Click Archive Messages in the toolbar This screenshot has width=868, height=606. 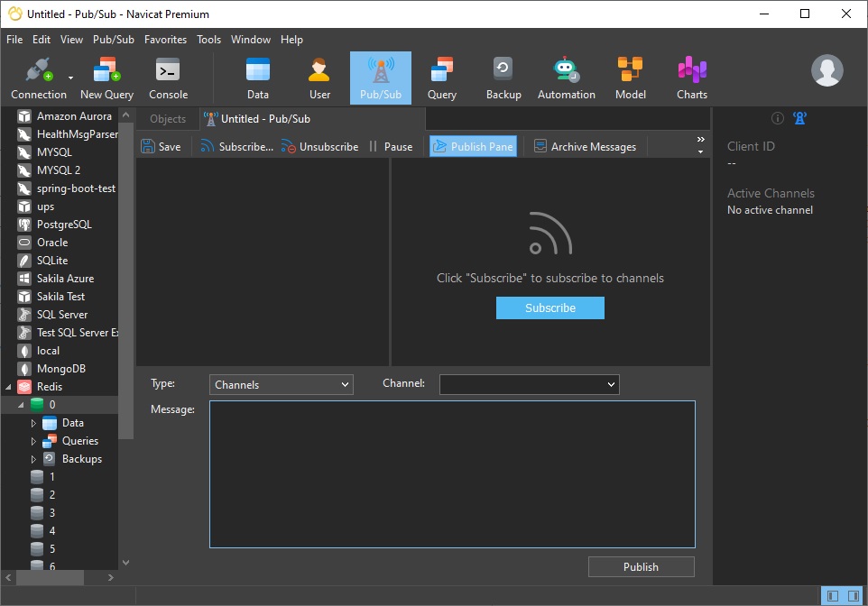point(585,147)
